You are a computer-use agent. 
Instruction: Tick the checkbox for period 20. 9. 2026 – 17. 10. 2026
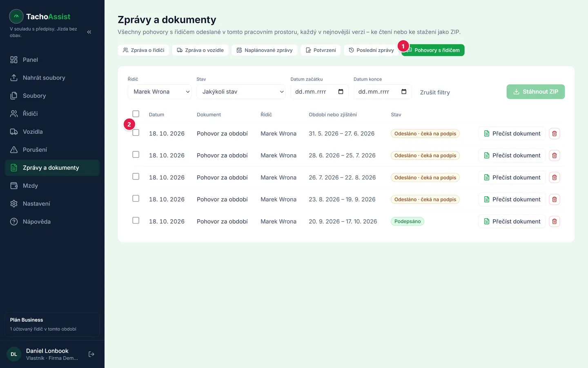(136, 220)
